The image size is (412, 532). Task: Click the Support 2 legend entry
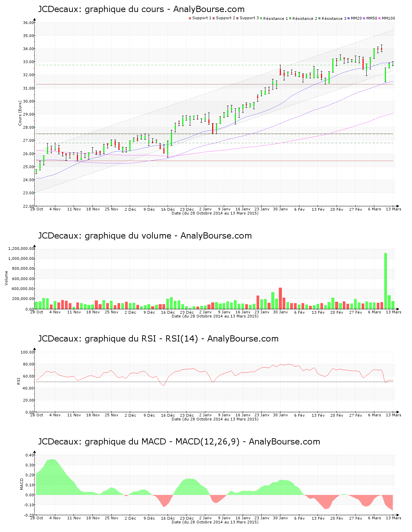click(x=224, y=18)
